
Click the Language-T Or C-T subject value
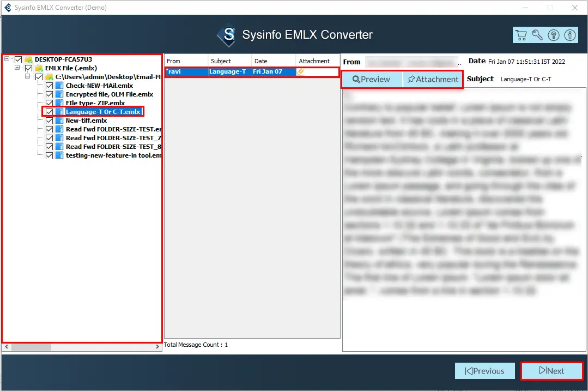point(526,79)
